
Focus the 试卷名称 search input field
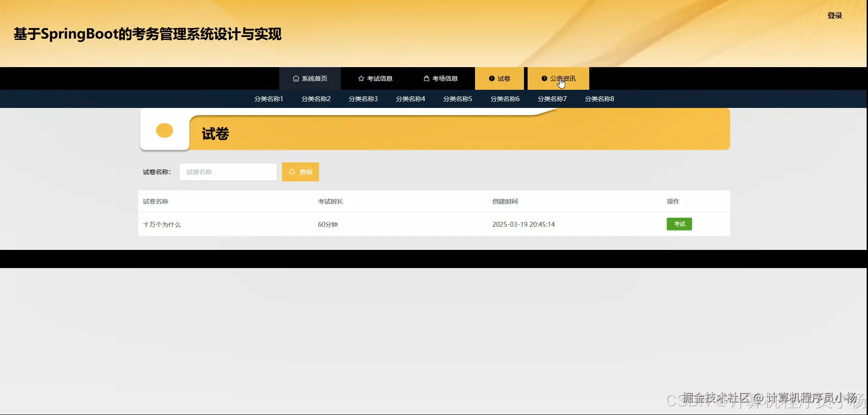(228, 172)
